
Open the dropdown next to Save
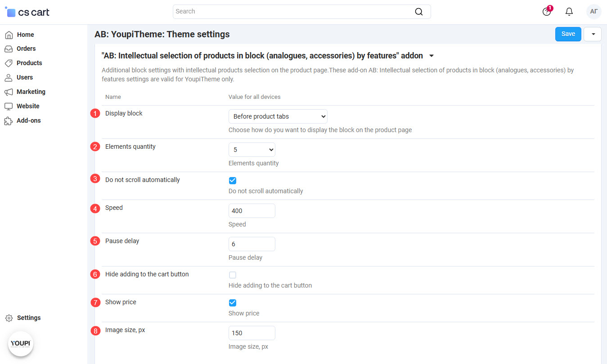593,34
